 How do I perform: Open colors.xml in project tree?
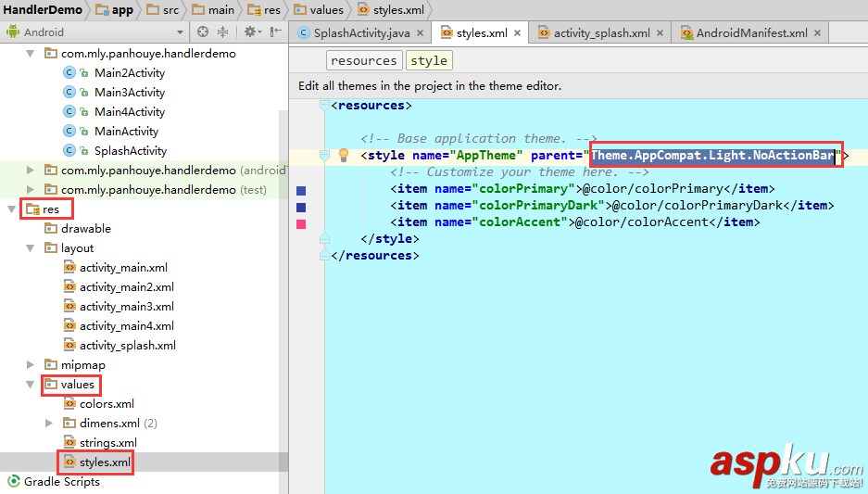107,404
